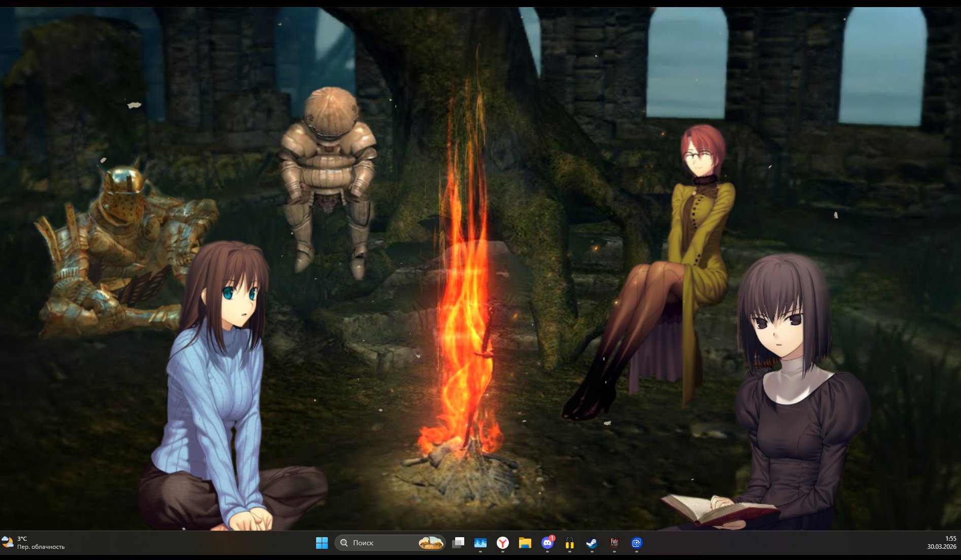The width and height of the screenshot is (961, 560).
Task: Open the blue waveform monitor app on the taskbar
Action: tap(480, 543)
